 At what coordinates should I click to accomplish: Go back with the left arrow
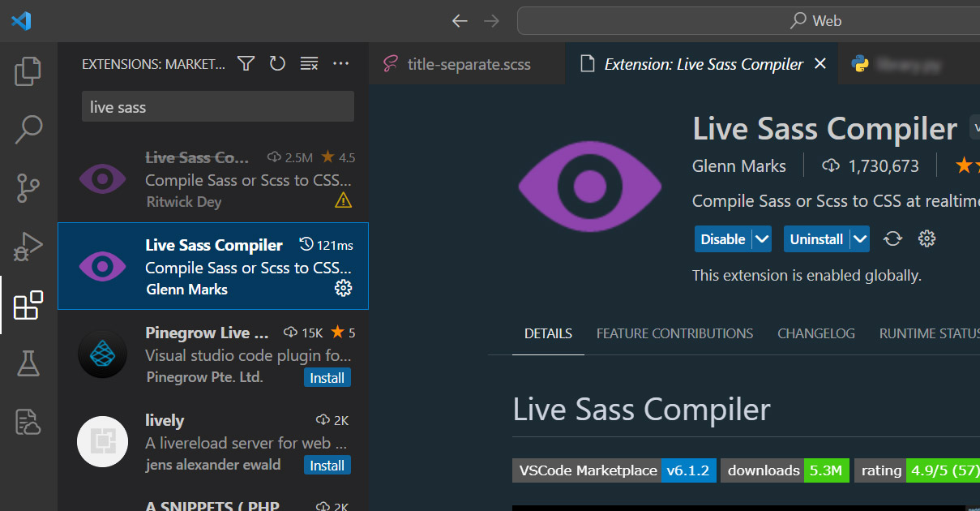click(x=460, y=21)
